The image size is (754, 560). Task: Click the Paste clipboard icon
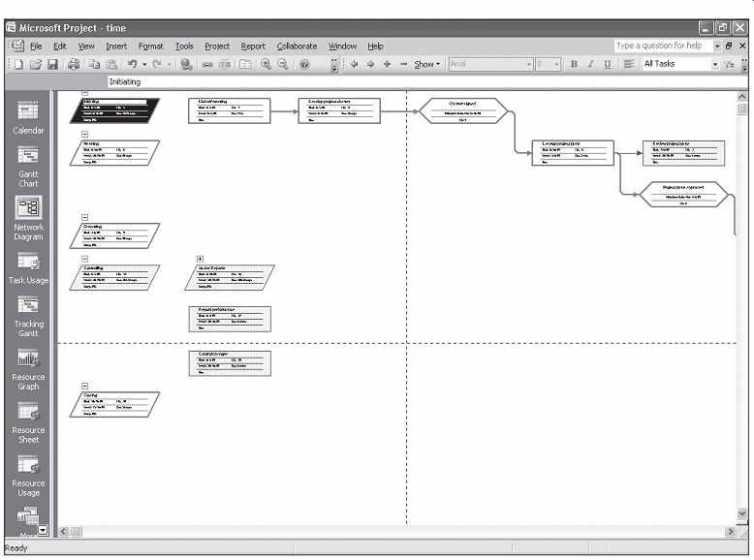point(111,64)
